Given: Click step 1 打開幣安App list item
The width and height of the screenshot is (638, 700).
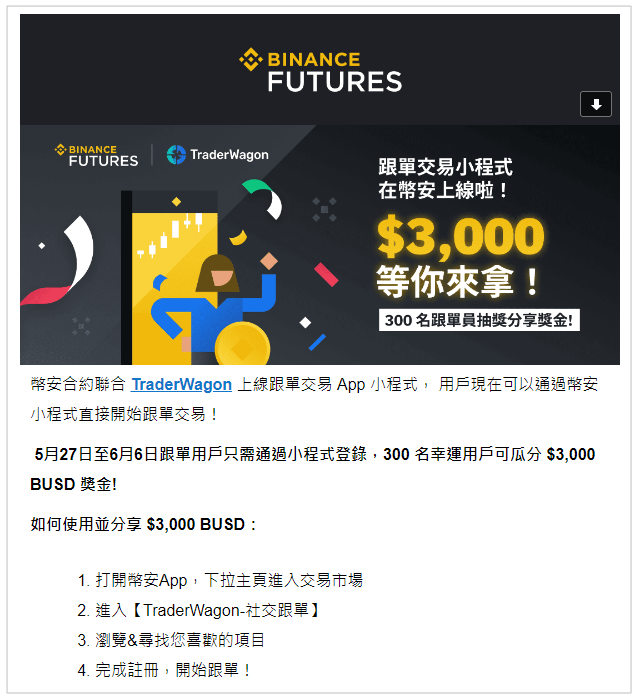Looking at the screenshot, I should [220, 580].
